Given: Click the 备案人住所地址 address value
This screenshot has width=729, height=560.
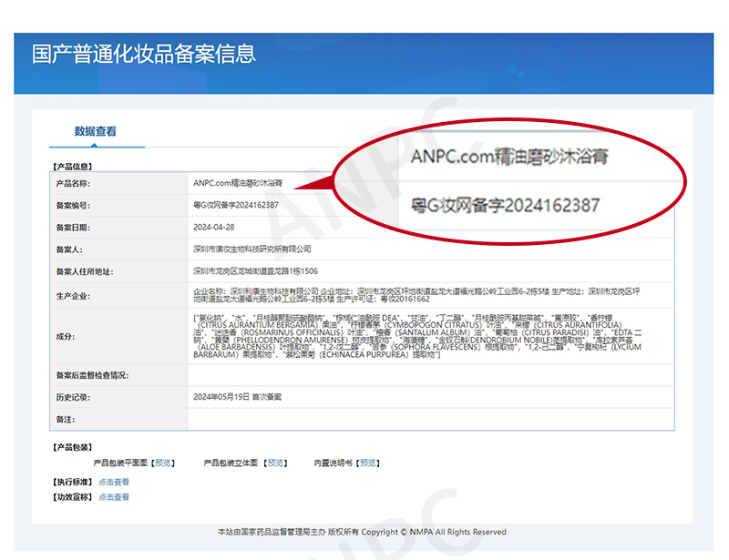Looking at the screenshot, I should click(x=255, y=271).
